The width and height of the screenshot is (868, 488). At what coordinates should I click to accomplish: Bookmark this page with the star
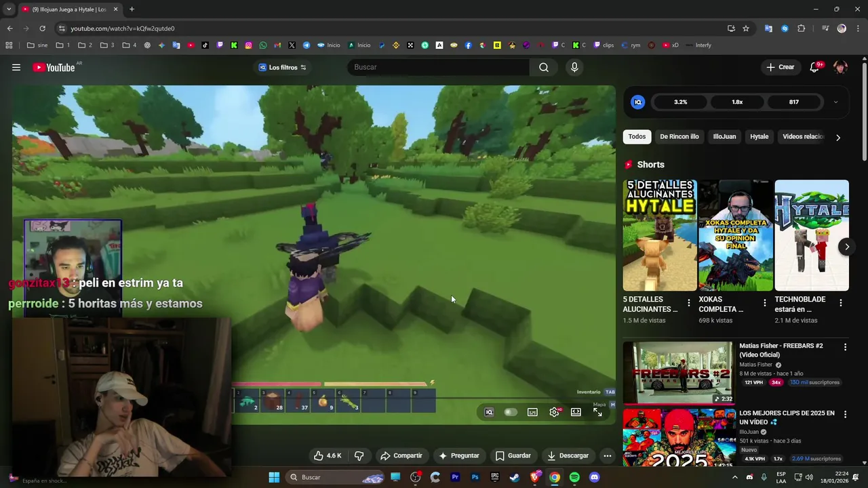(x=746, y=28)
